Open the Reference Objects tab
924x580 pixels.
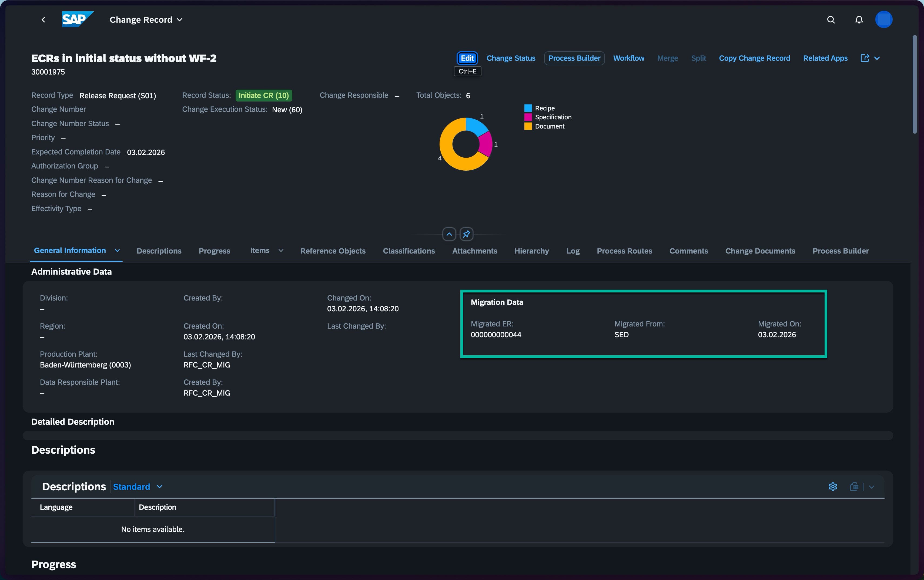333,251
